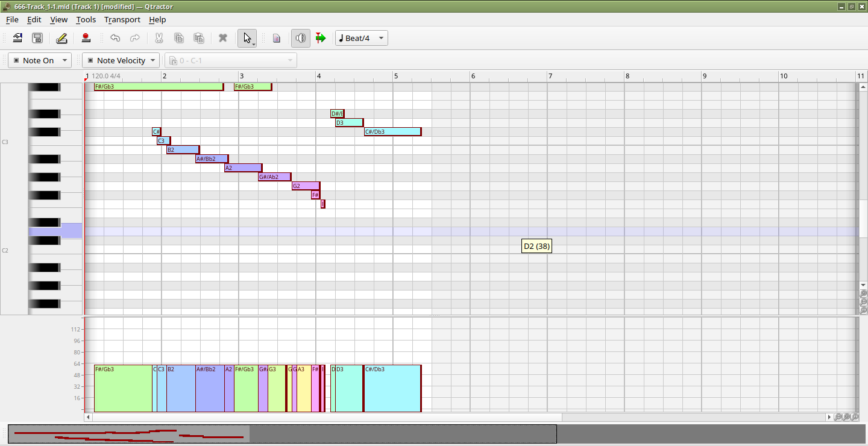Open the Transport menu
The image size is (868, 446).
pyautogui.click(x=122, y=19)
